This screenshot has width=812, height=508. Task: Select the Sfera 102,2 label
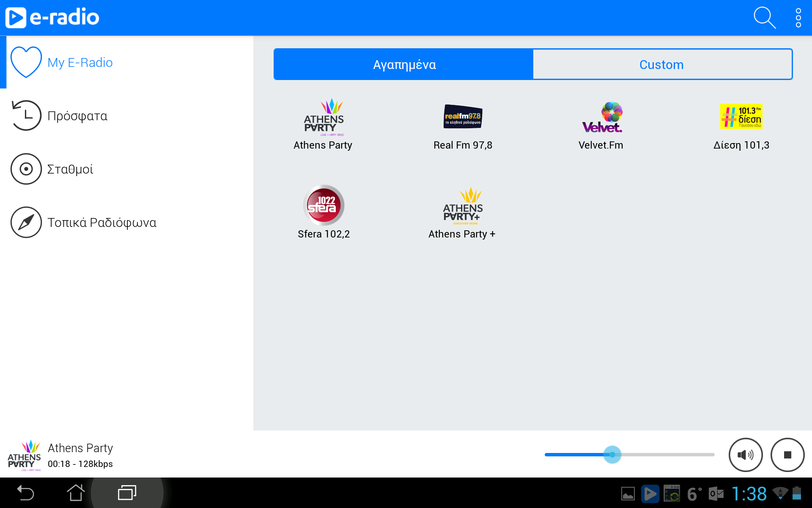point(324,234)
